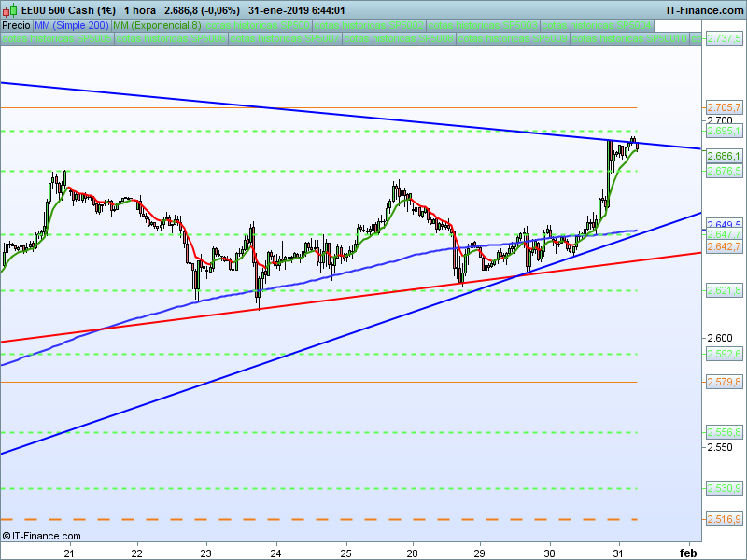Click the green 2.621,8 price level tag
The width and height of the screenshot is (747, 560).
pyautogui.click(x=724, y=290)
